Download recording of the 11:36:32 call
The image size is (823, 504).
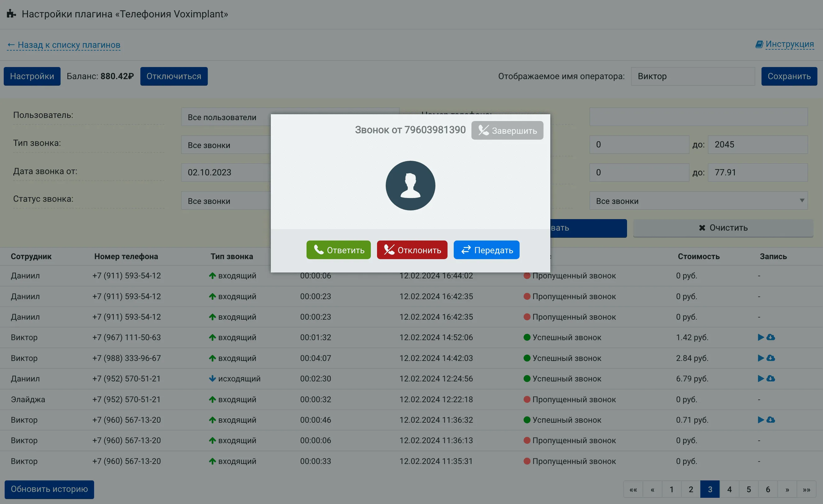point(771,420)
